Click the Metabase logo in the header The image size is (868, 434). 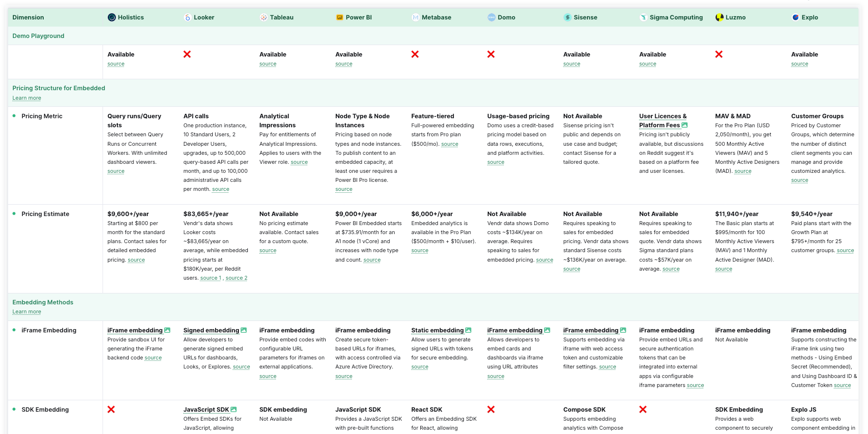click(415, 17)
